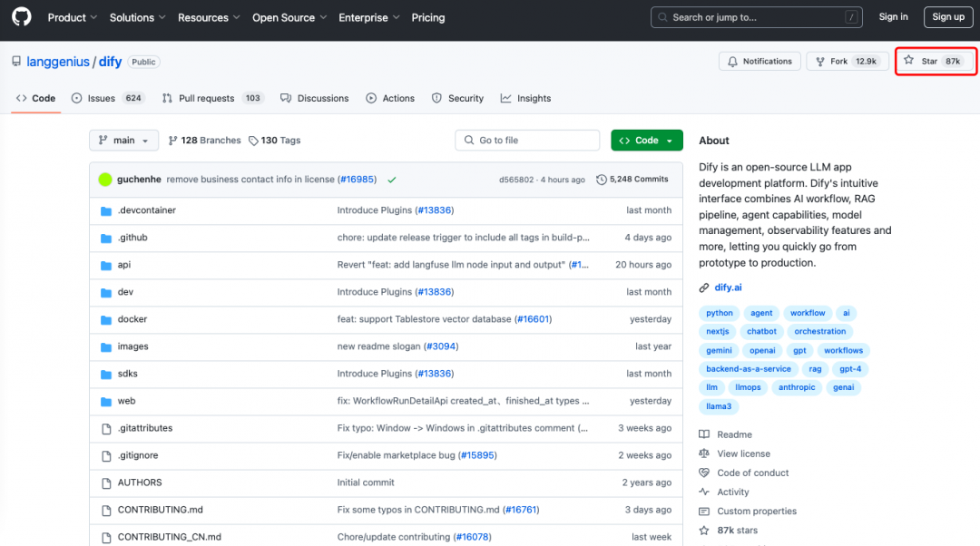Expand the Enterprise menu
The image size is (980, 546).
(x=368, y=17)
